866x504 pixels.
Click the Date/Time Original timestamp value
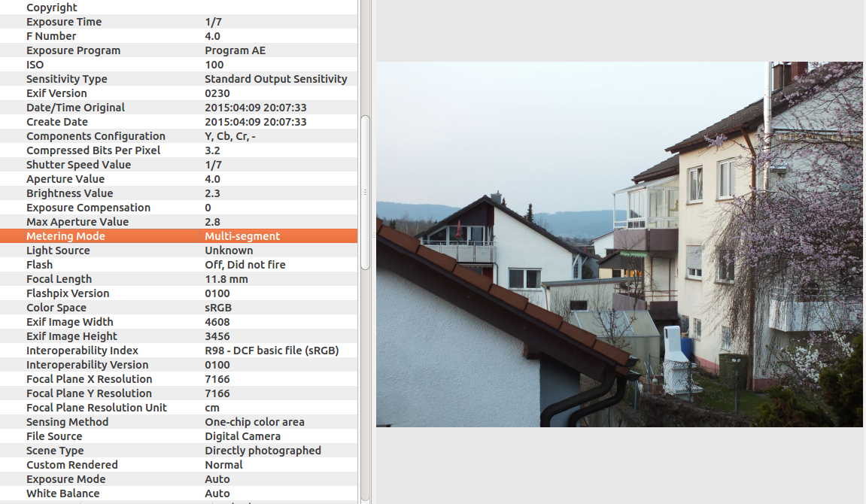click(256, 108)
